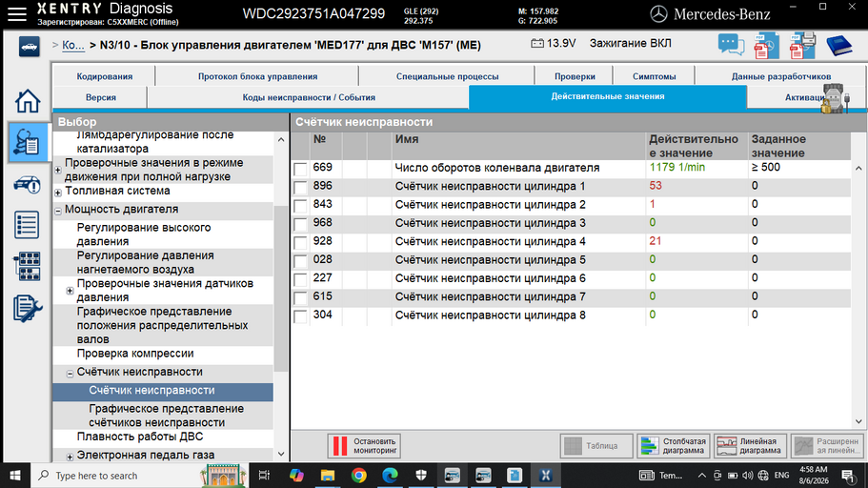Go to the home screen icon
Screen dimensions: 868x488
point(27,101)
